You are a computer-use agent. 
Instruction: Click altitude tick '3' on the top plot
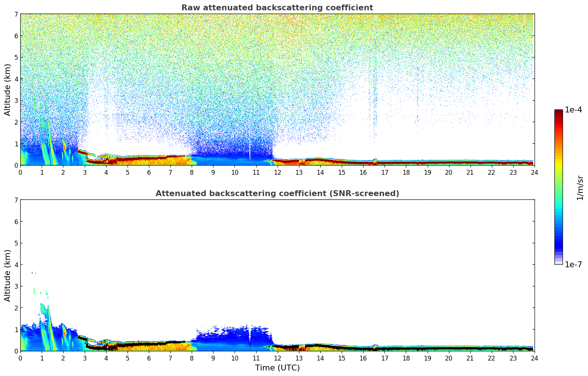coord(16,100)
